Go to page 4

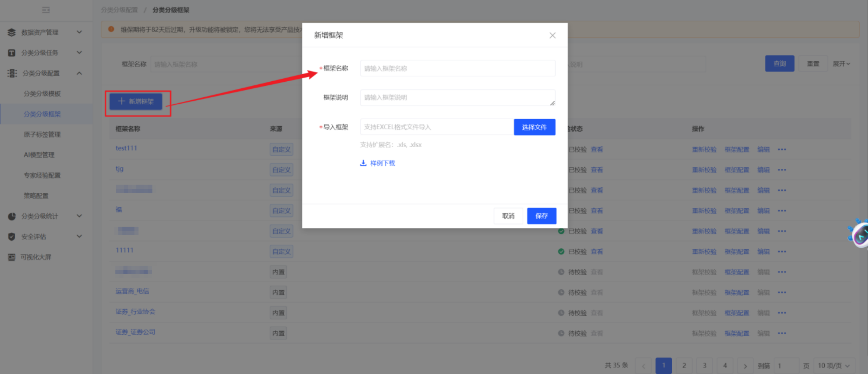(x=725, y=366)
